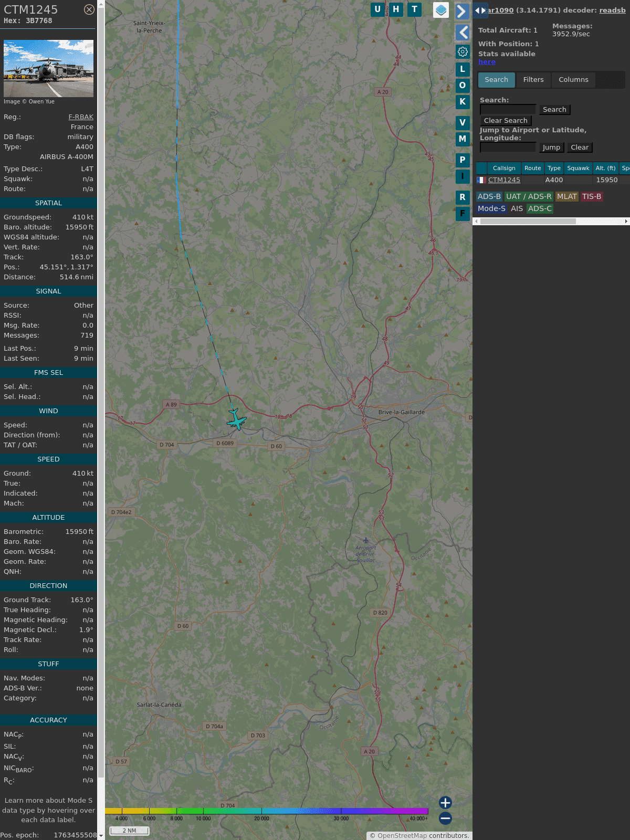
Task: Click the left chevron sidebar button
Action: tap(462, 33)
